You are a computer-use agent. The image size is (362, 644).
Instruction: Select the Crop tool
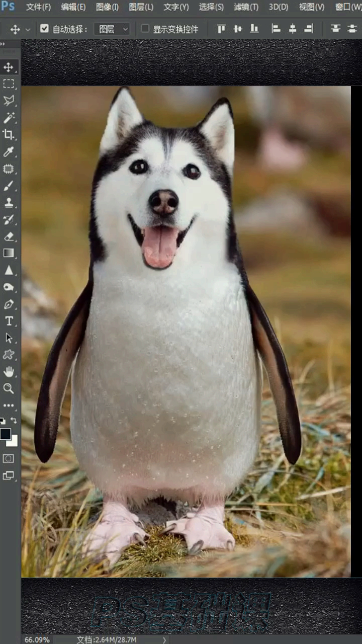(x=9, y=134)
